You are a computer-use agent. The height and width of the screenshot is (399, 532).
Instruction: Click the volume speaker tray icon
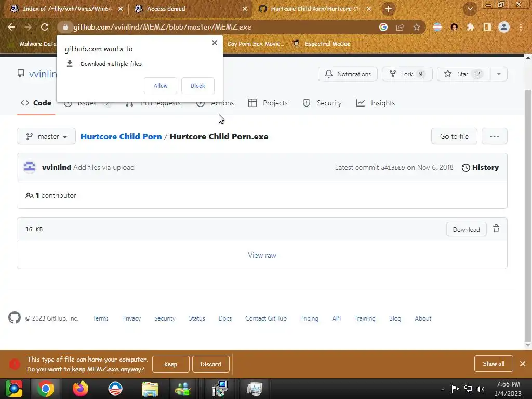pos(481,389)
